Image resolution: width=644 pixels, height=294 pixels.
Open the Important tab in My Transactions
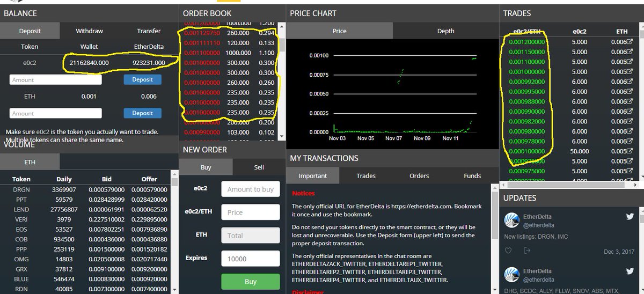click(x=313, y=175)
